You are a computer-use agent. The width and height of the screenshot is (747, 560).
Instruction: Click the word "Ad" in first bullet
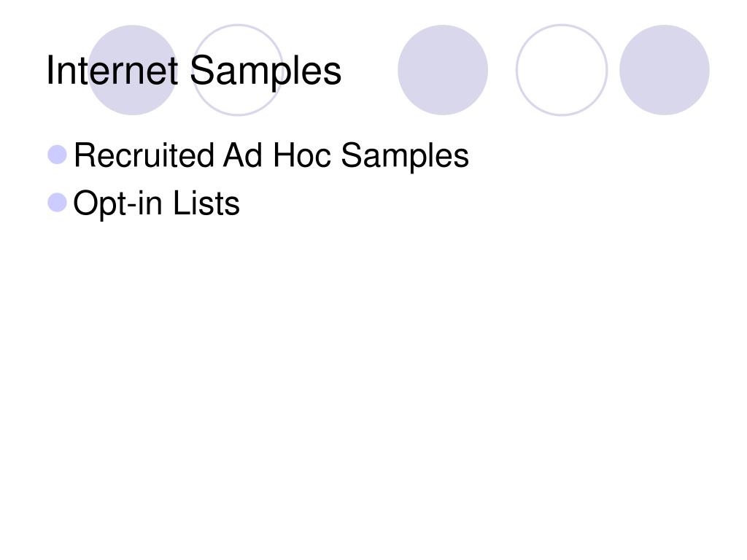click(243, 155)
